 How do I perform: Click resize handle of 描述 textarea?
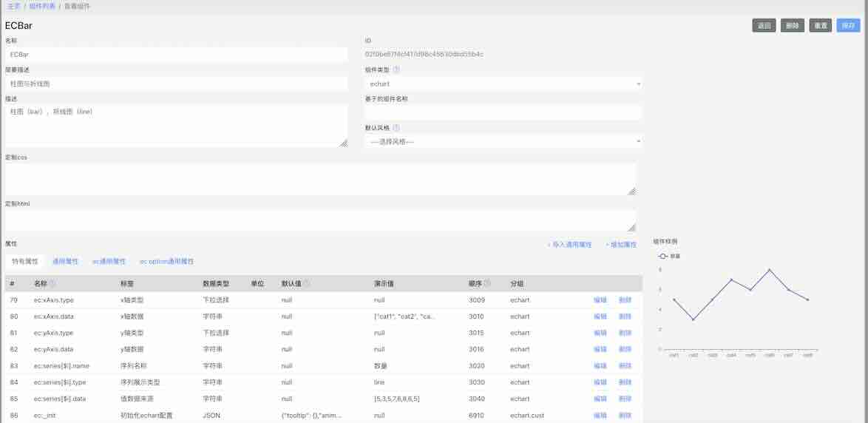click(x=343, y=143)
